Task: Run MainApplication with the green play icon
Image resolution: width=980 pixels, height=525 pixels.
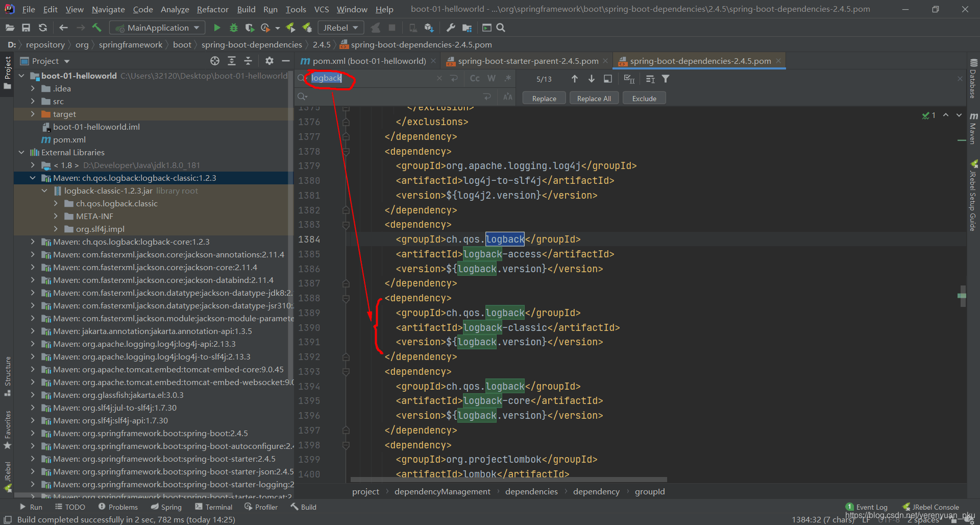Action: [217, 28]
